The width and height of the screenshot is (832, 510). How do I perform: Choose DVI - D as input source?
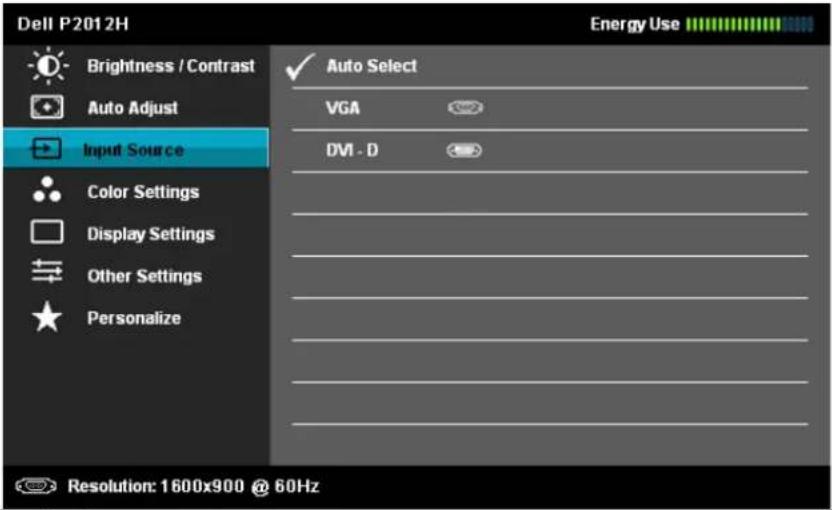550,151
